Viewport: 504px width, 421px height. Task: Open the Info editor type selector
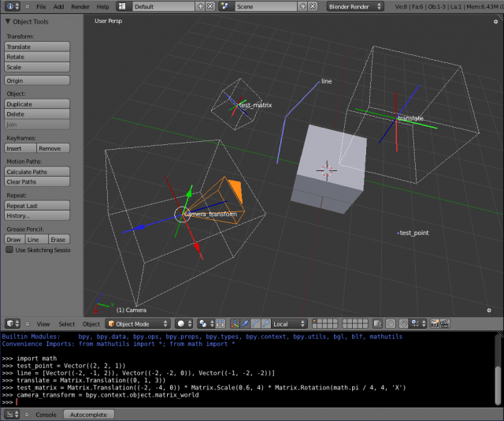[x=13, y=6]
